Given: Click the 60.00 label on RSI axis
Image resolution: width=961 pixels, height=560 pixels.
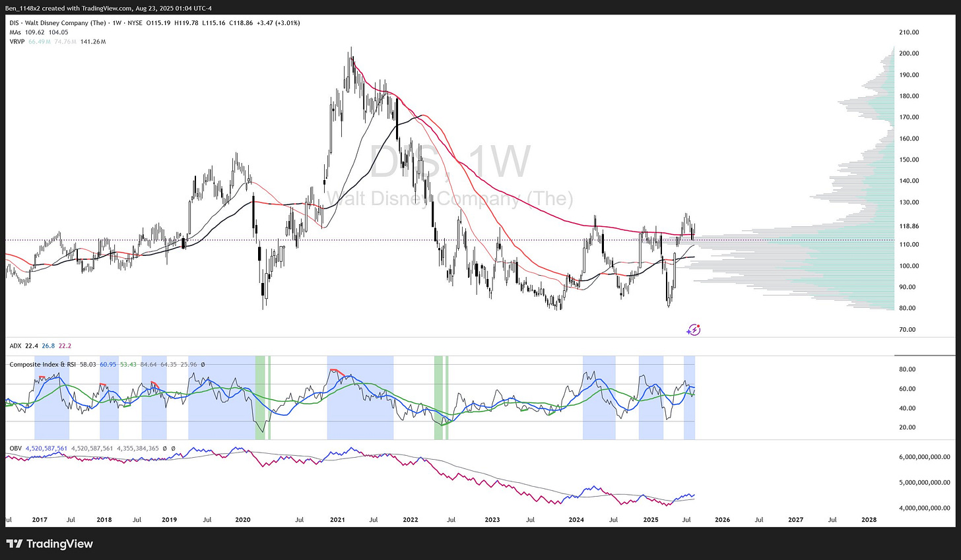Looking at the screenshot, I should 908,389.
